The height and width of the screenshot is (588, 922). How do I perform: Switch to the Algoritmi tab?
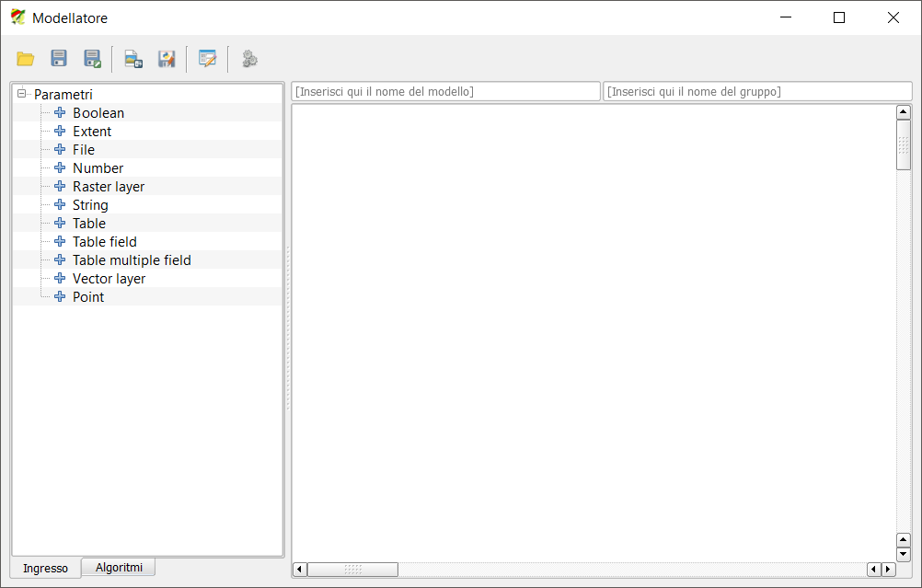point(119,568)
